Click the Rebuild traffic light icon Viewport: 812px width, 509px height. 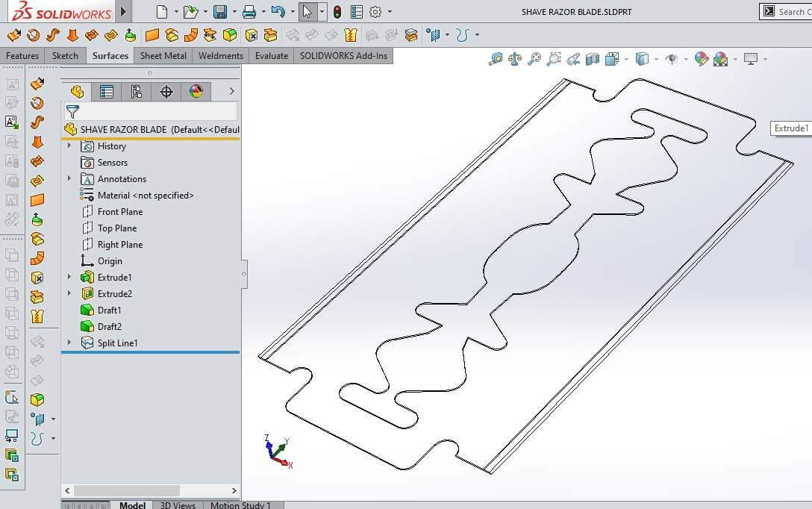[337, 12]
